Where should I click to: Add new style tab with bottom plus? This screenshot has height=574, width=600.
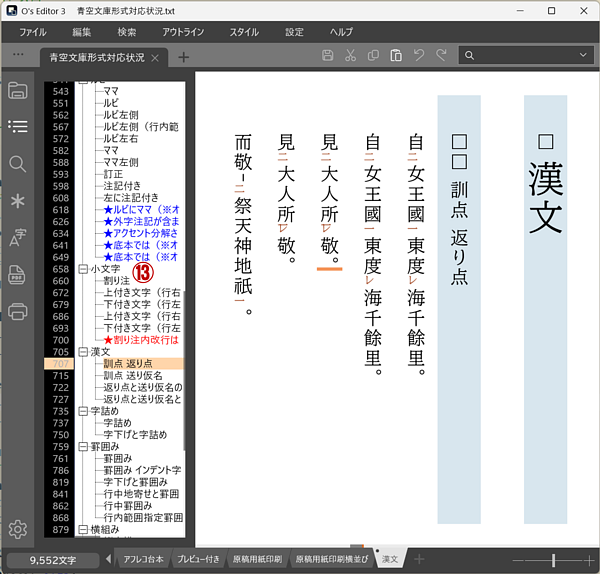tap(419, 559)
